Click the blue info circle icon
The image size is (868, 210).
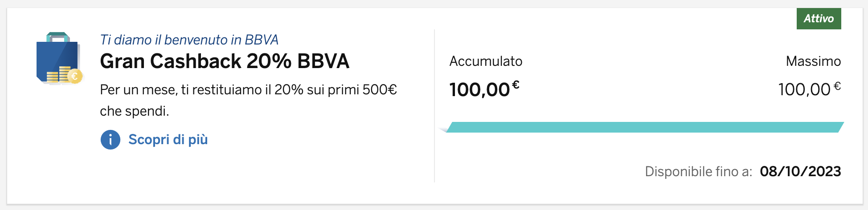tap(110, 140)
